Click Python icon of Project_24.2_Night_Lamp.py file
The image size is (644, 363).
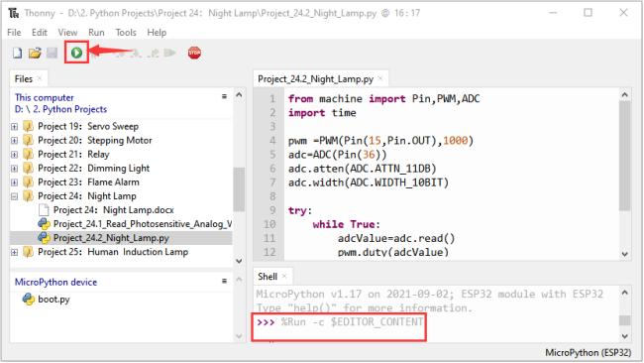pos(44,238)
